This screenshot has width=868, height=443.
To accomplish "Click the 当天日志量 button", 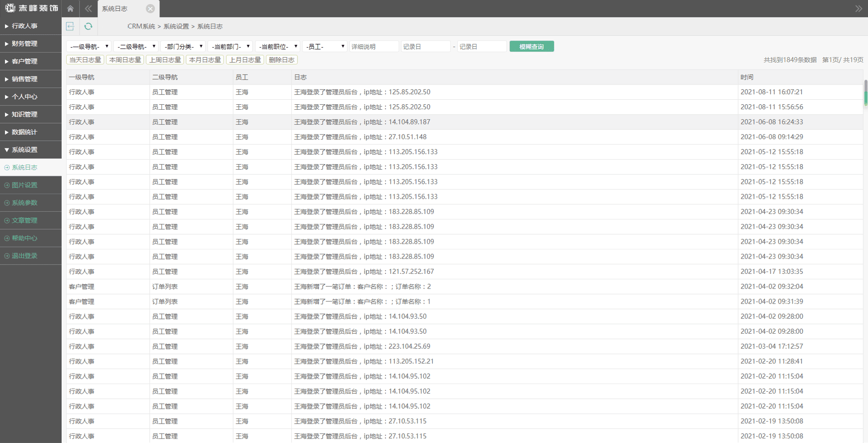I will pyautogui.click(x=85, y=60).
